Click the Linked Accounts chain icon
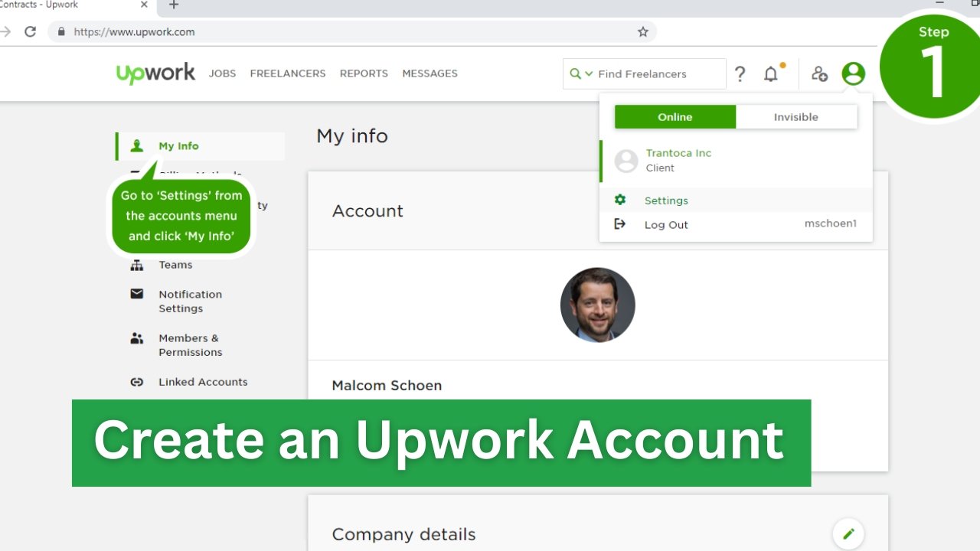 coord(137,382)
